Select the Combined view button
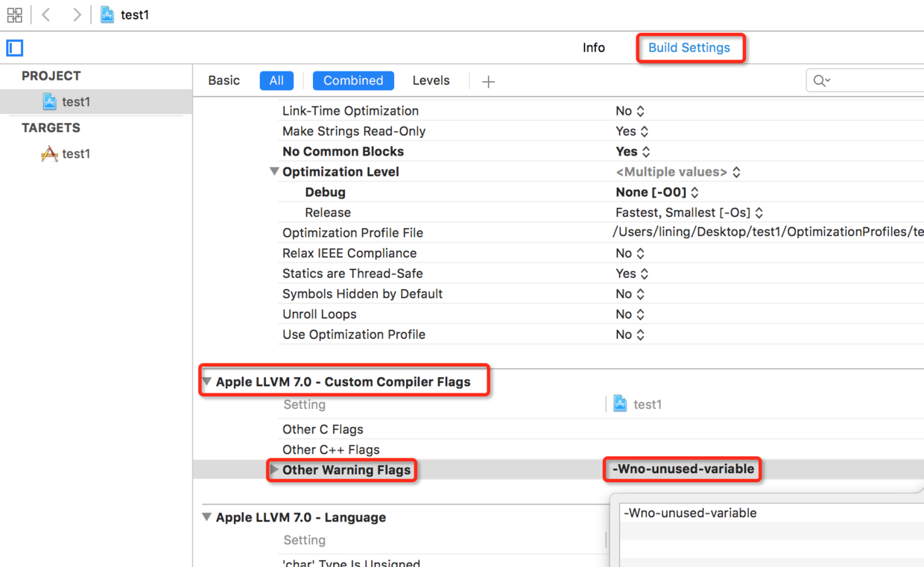 (x=353, y=80)
